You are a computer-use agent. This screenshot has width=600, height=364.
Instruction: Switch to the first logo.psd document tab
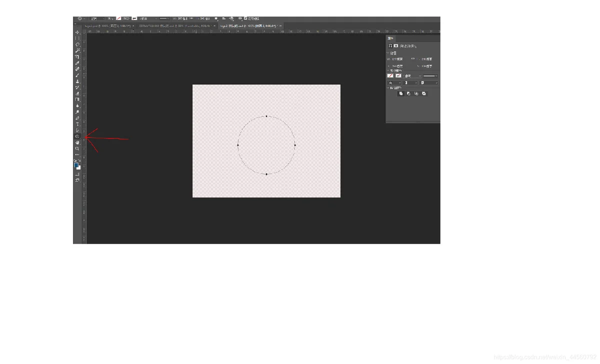click(x=107, y=25)
